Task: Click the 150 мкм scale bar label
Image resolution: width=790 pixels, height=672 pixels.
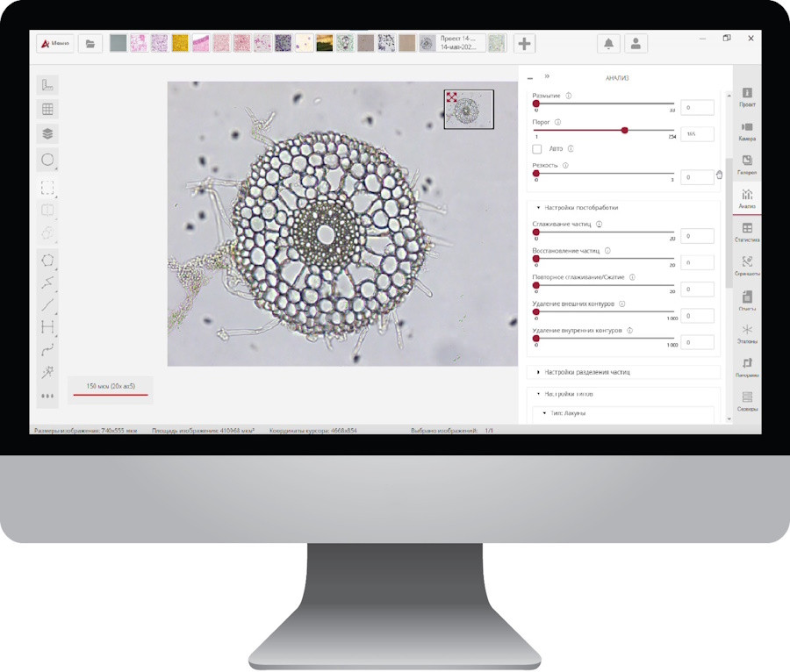Action: coord(111,386)
